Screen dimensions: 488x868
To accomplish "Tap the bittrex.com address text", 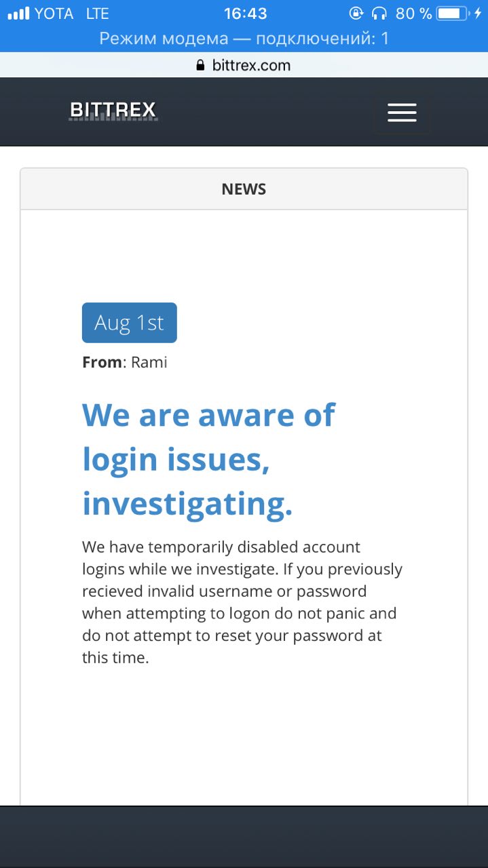I will tap(251, 66).
